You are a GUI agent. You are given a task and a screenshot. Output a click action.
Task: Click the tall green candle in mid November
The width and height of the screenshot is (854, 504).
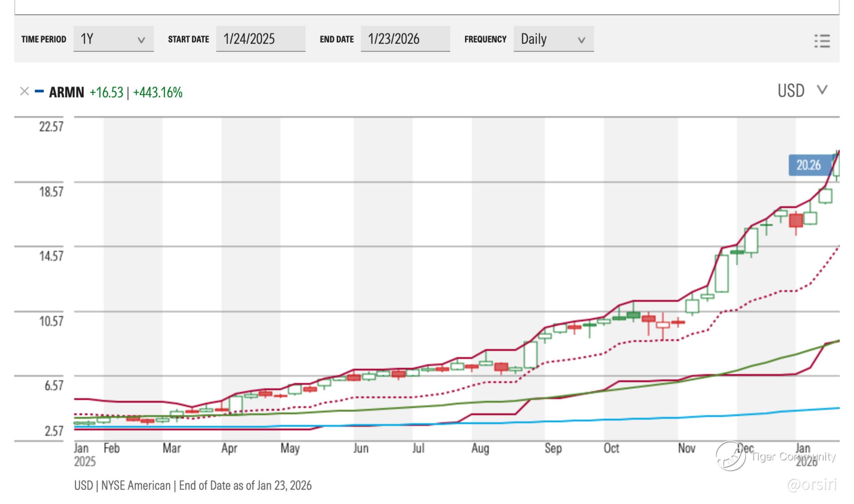(721, 273)
